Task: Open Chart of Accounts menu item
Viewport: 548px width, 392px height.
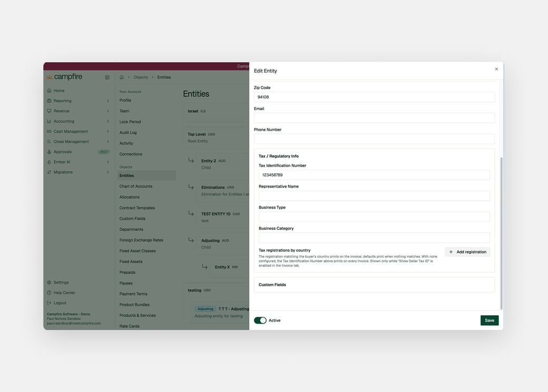Action: pyautogui.click(x=135, y=186)
